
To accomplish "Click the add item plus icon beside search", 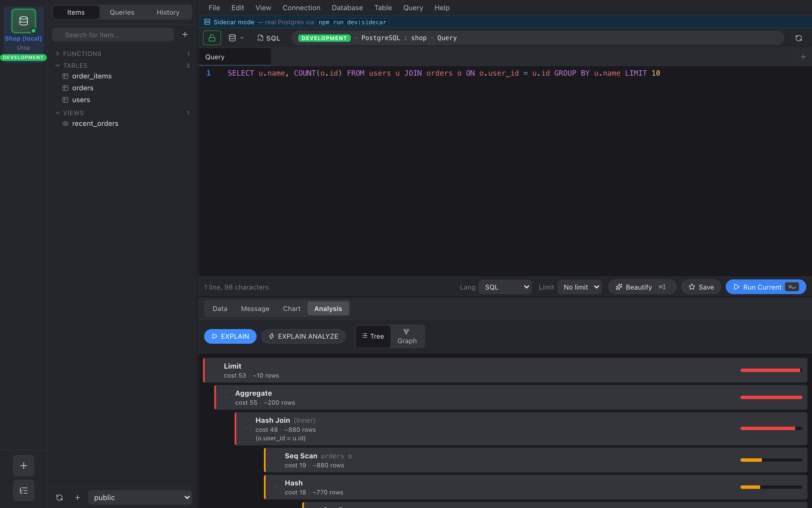I will pyautogui.click(x=185, y=35).
